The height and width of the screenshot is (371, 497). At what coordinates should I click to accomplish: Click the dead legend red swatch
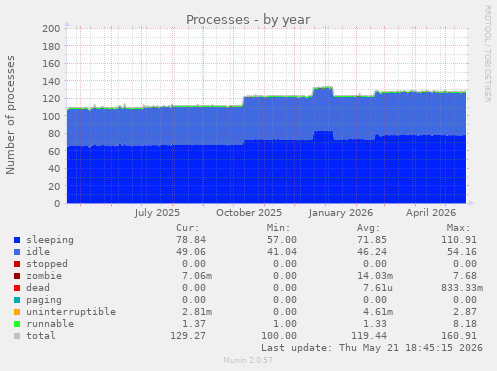pyautogui.click(x=17, y=288)
